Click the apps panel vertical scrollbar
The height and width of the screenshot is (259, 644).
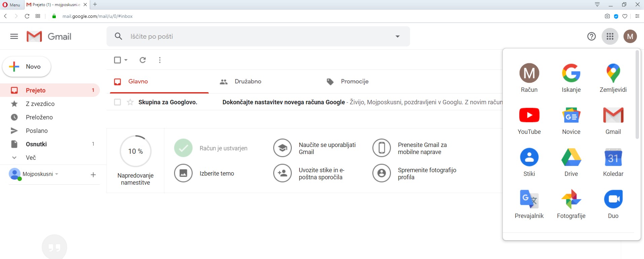pos(637,94)
